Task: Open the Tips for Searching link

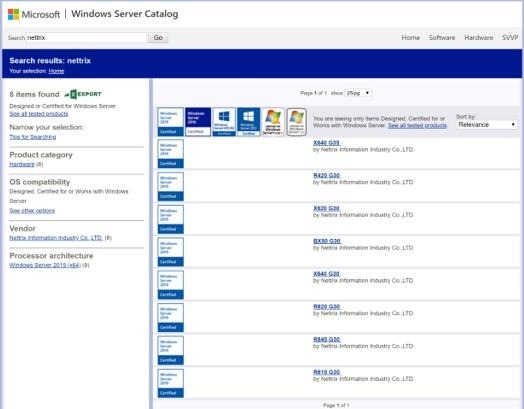Action: pyautogui.click(x=33, y=137)
